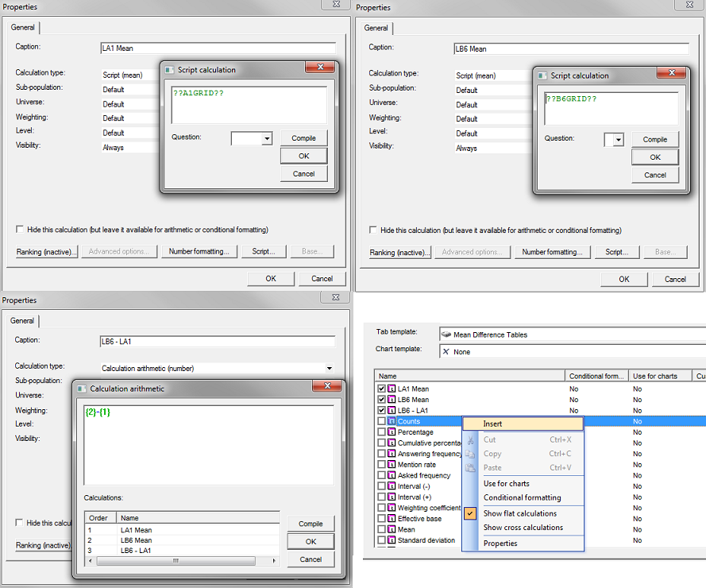Click the Mean Difference Tables template icon
706x588 pixels.
click(x=446, y=335)
